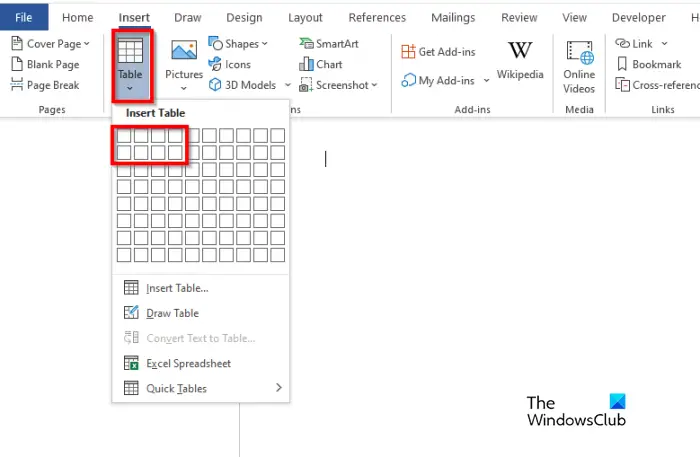Expand Pictures dropdown arrow
Screen dimensions: 700x457
pos(183,88)
